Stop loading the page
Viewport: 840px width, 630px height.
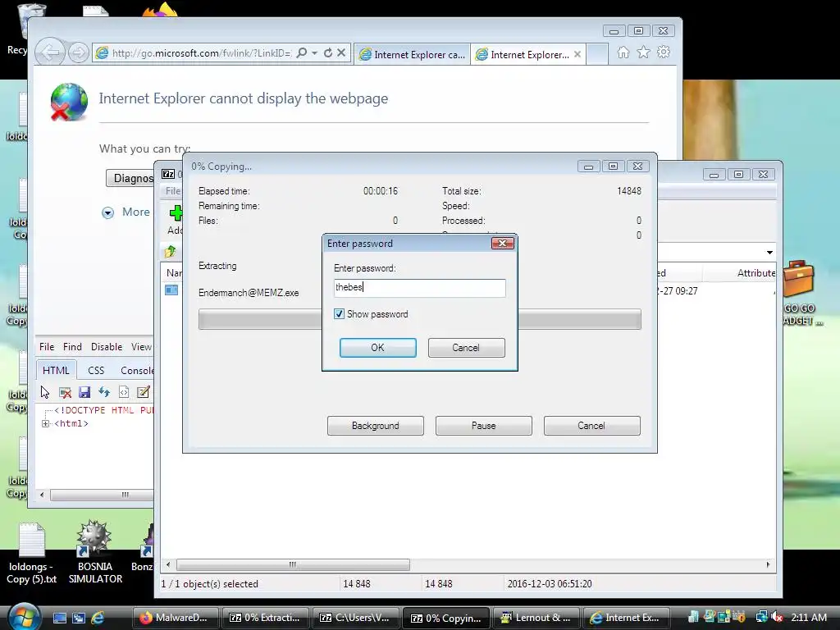[341, 52]
